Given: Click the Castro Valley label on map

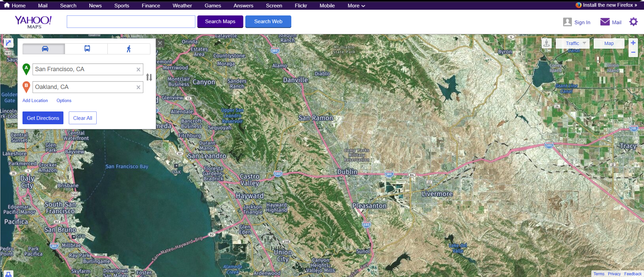Looking at the screenshot, I should tap(250, 180).
